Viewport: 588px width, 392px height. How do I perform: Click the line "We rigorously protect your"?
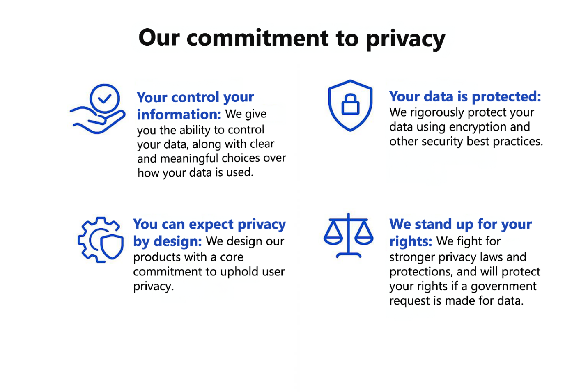tap(462, 112)
